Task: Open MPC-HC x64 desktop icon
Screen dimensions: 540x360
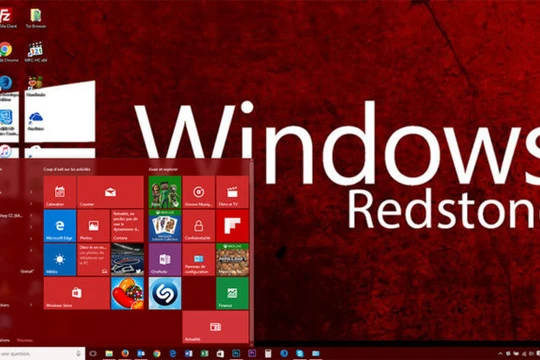Action: (x=36, y=52)
